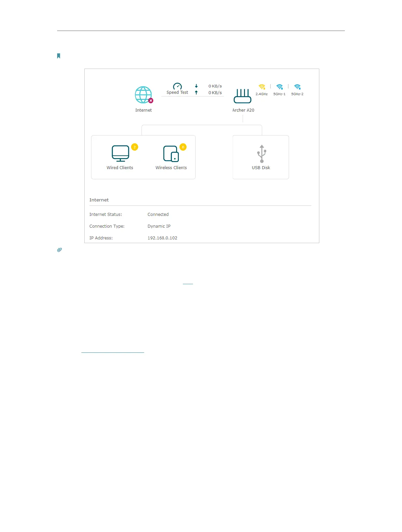The height and width of the screenshot is (532, 402).
Task: Click the download arrow icon
Action: tap(196, 86)
